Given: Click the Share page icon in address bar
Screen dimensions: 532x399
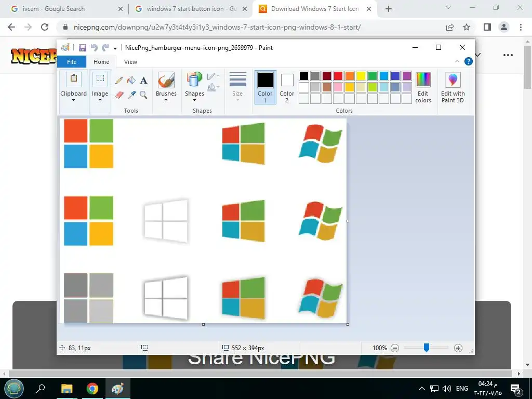Looking at the screenshot, I should click(x=450, y=27).
